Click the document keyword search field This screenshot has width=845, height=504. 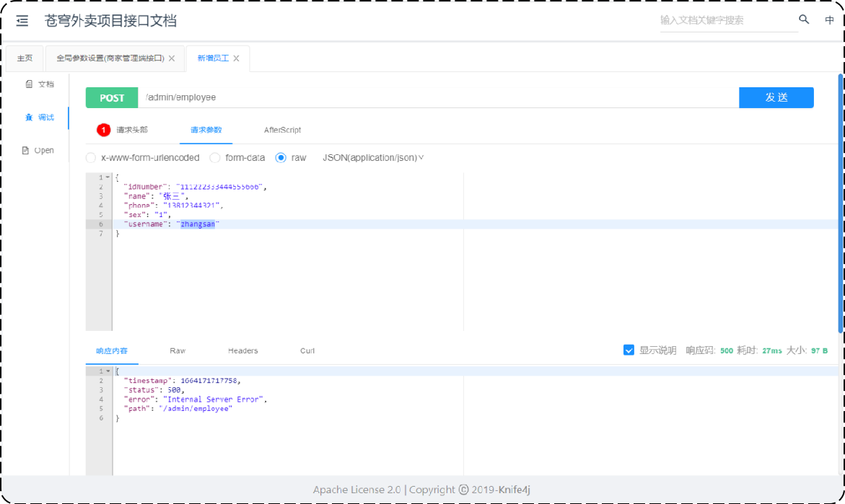point(727,21)
